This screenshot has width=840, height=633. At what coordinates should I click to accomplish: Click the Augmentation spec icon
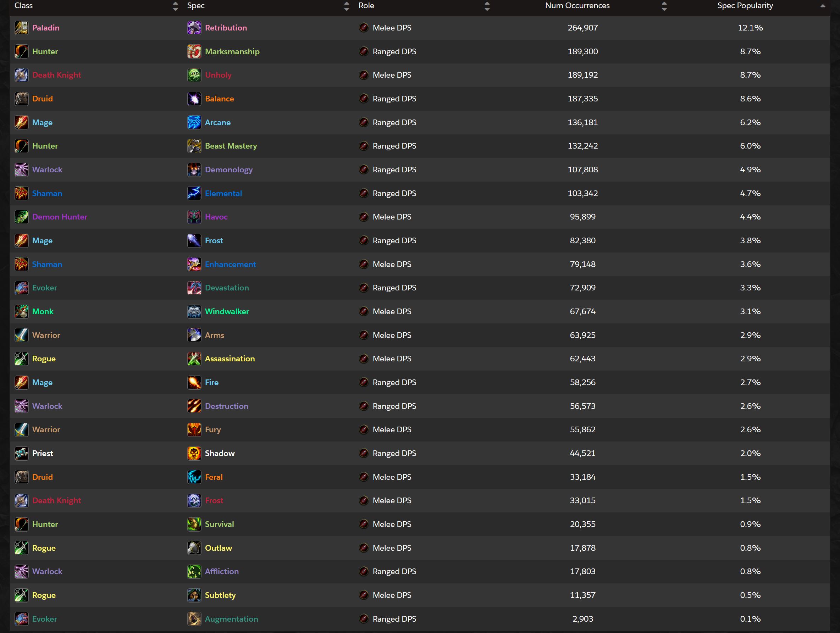tap(194, 619)
